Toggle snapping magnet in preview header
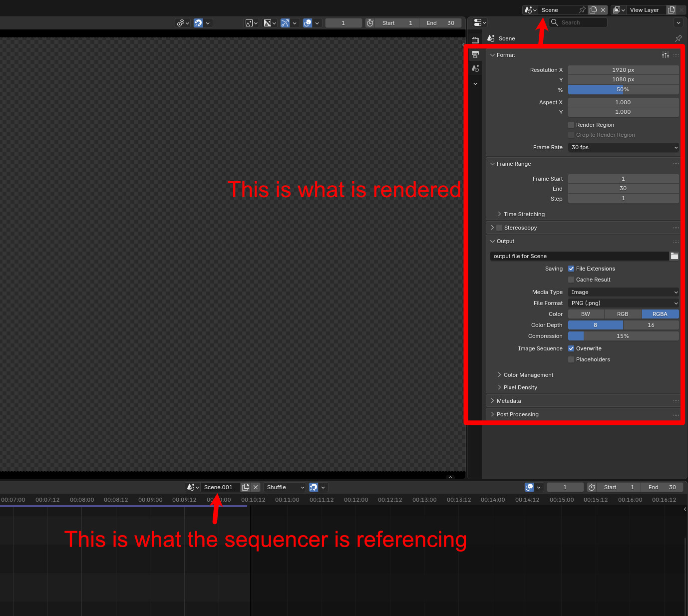This screenshot has height=616, width=688. 198,23
